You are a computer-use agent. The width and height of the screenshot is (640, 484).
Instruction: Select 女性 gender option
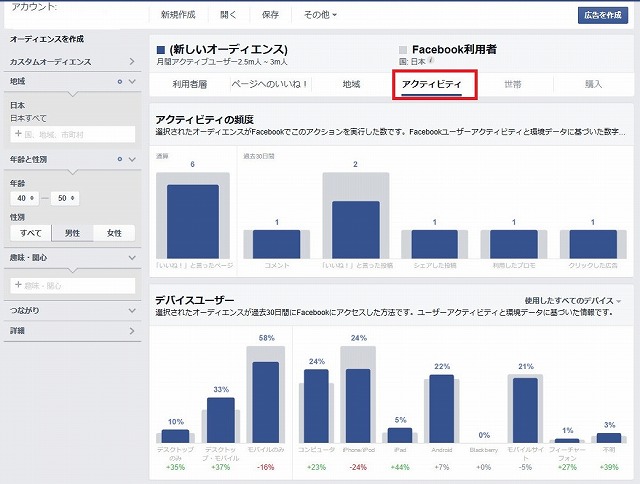coord(114,233)
